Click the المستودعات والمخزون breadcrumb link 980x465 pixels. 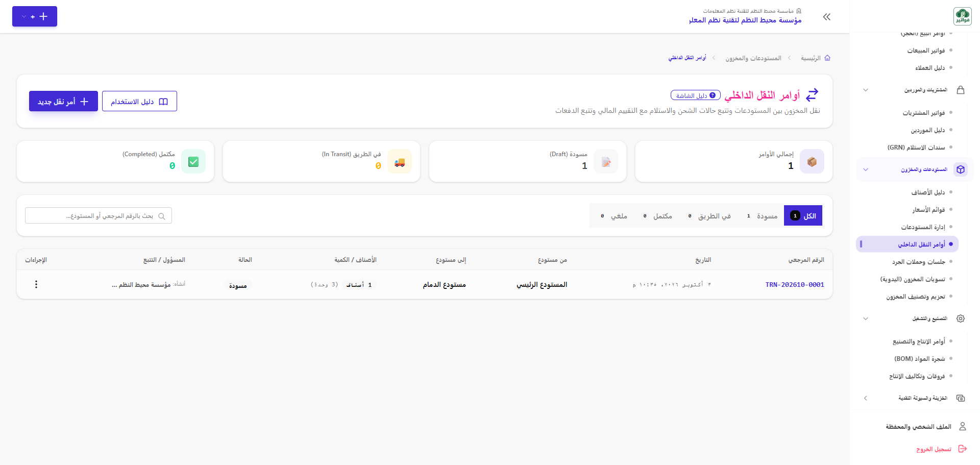click(x=753, y=58)
